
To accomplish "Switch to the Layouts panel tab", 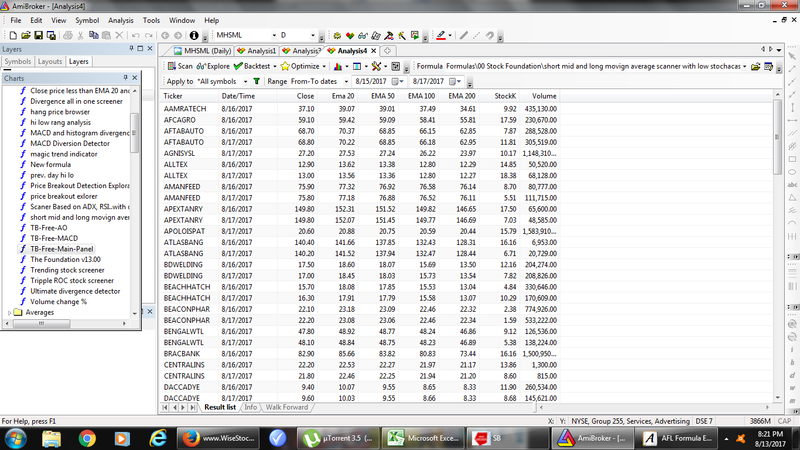I will pos(50,61).
